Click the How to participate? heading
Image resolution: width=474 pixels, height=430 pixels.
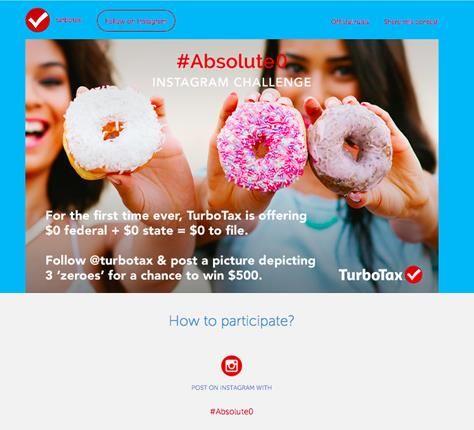pos(231,321)
